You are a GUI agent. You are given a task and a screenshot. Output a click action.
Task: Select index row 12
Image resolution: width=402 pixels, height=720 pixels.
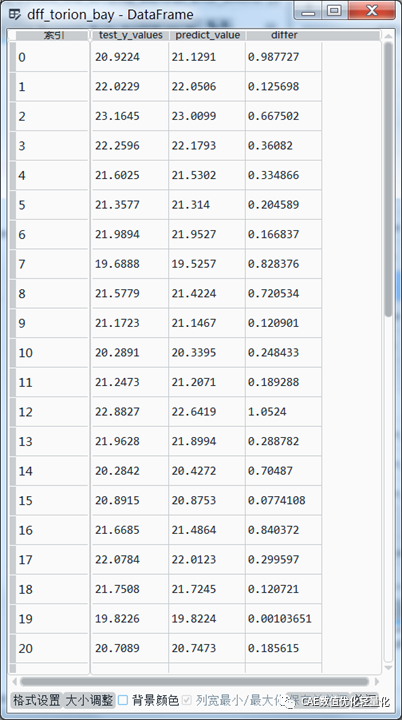click(51, 412)
